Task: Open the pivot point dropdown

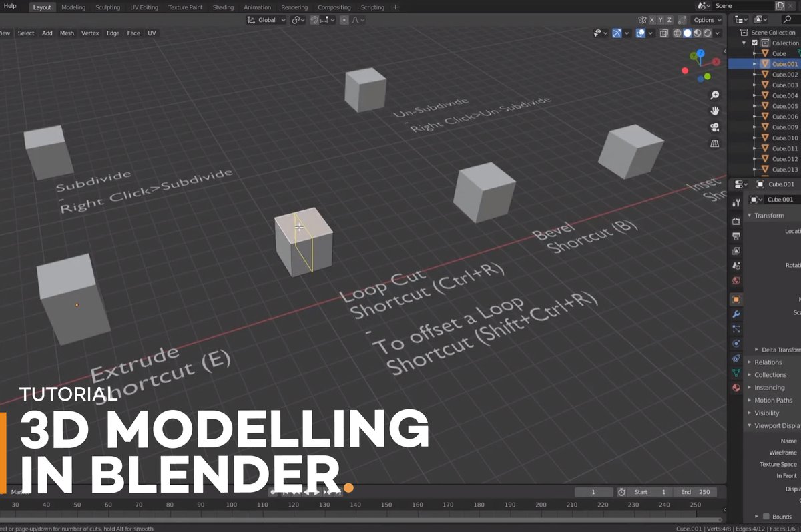Action: click(x=298, y=20)
